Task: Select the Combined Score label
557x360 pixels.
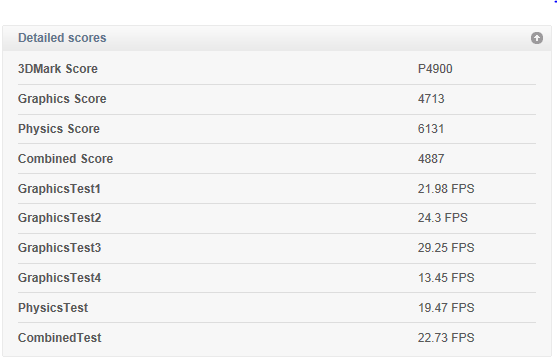Action: (x=66, y=159)
